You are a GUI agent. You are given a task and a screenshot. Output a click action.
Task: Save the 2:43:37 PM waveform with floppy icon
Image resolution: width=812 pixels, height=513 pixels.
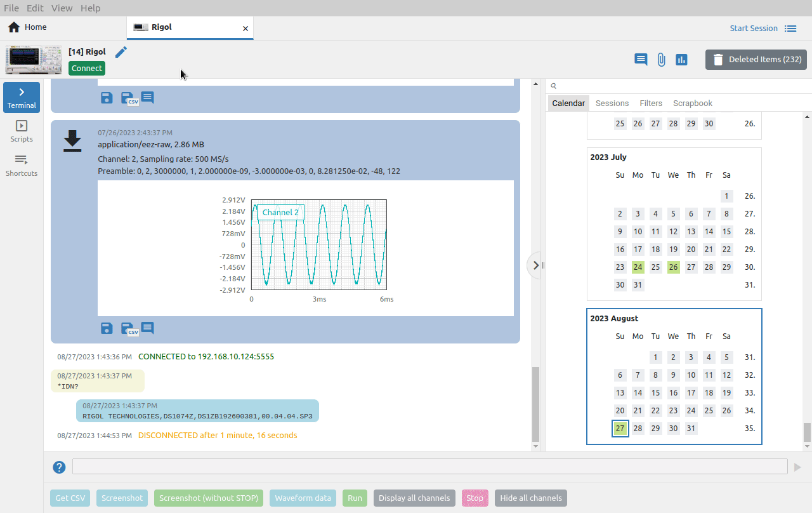coord(107,328)
